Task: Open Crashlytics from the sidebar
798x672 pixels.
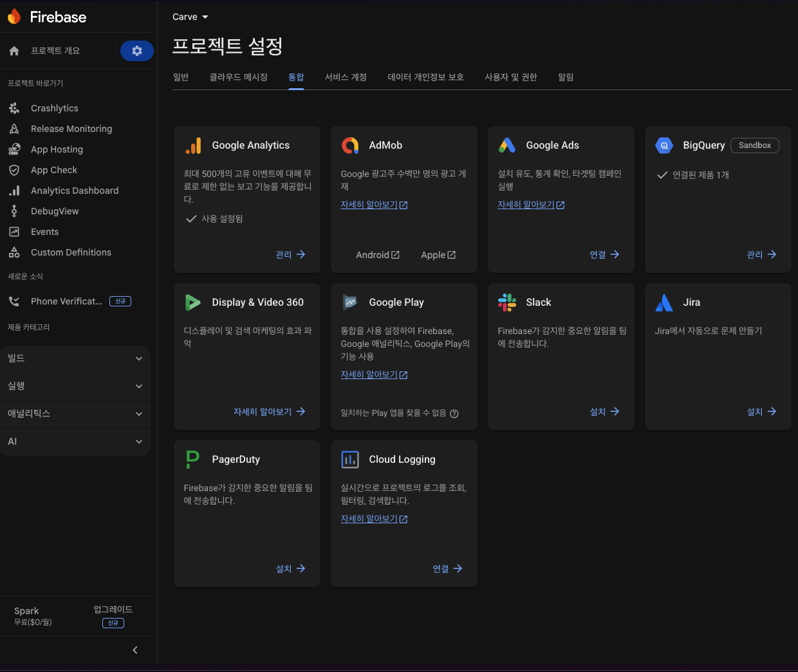Action: point(55,108)
